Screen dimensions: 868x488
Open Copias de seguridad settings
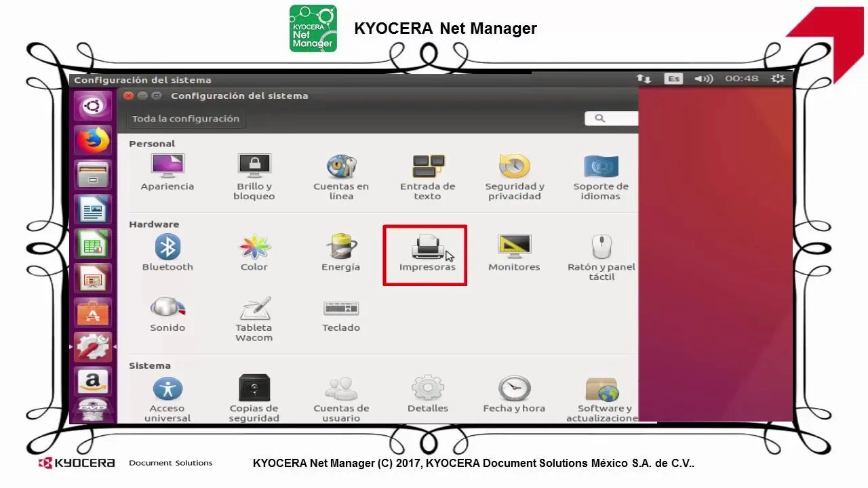pos(254,399)
